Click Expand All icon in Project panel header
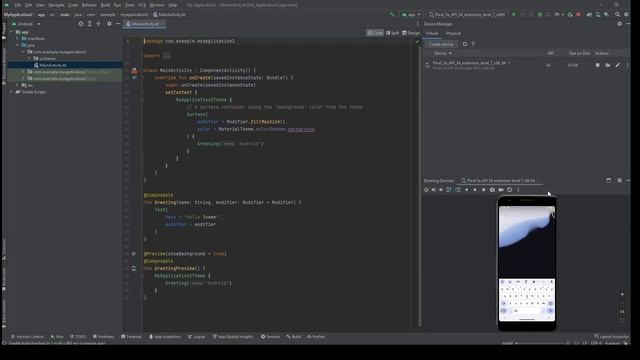 pyautogui.click(x=90, y=24)
